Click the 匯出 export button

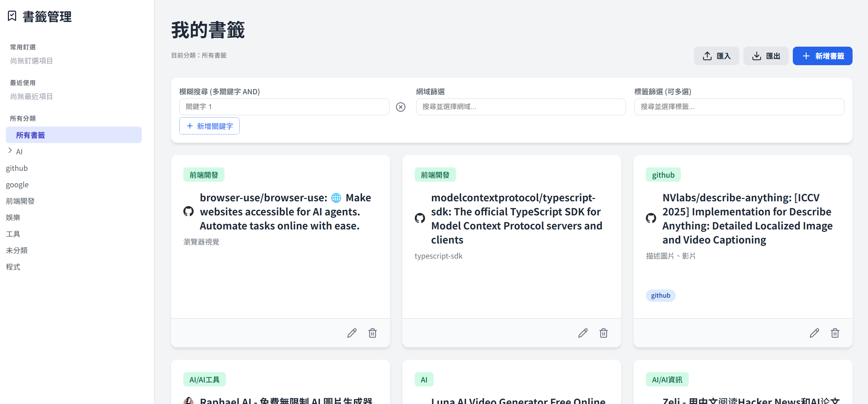[766, 56]
